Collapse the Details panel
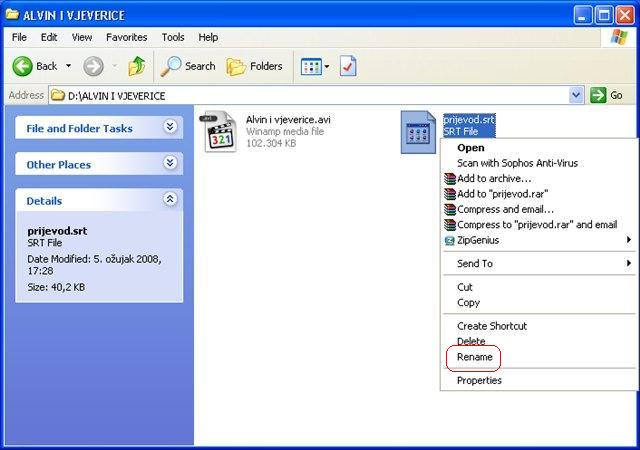 pos(170,200)
